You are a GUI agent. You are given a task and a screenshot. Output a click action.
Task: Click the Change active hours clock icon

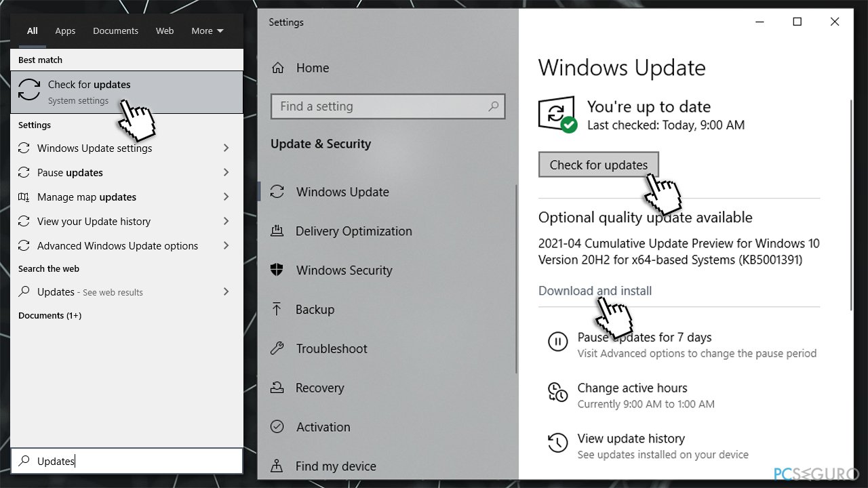[557, 392]
